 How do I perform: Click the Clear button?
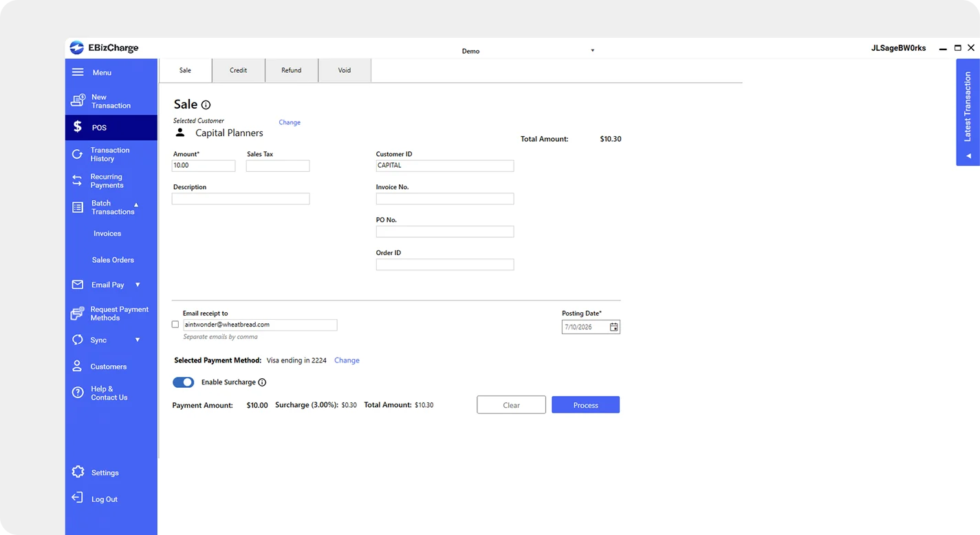(511, 405)
